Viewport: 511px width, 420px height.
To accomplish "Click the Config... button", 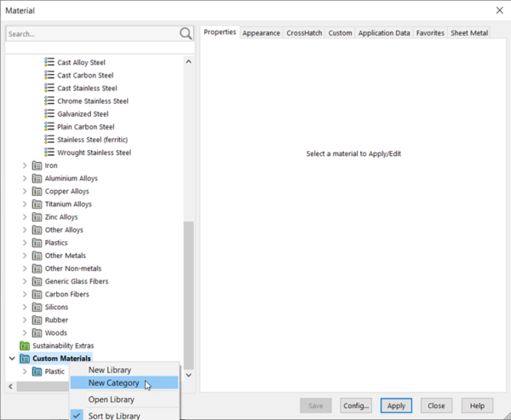I will coord(356,406).
